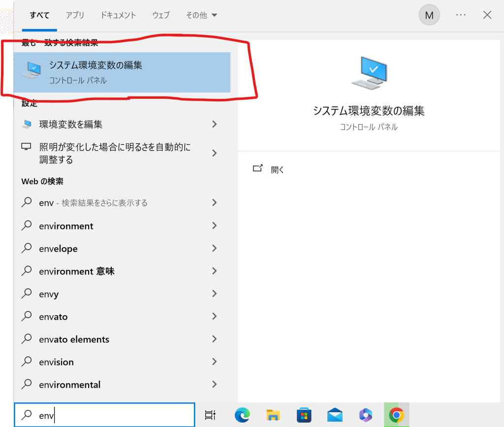Select the ウェブ search tab
Screen dimensions: 504x427
161,15
